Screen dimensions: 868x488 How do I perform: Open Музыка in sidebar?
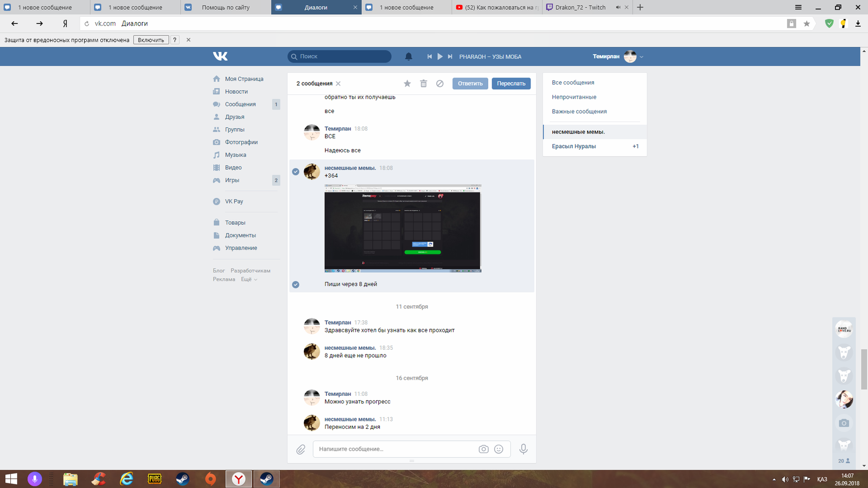tap(235, 155)
